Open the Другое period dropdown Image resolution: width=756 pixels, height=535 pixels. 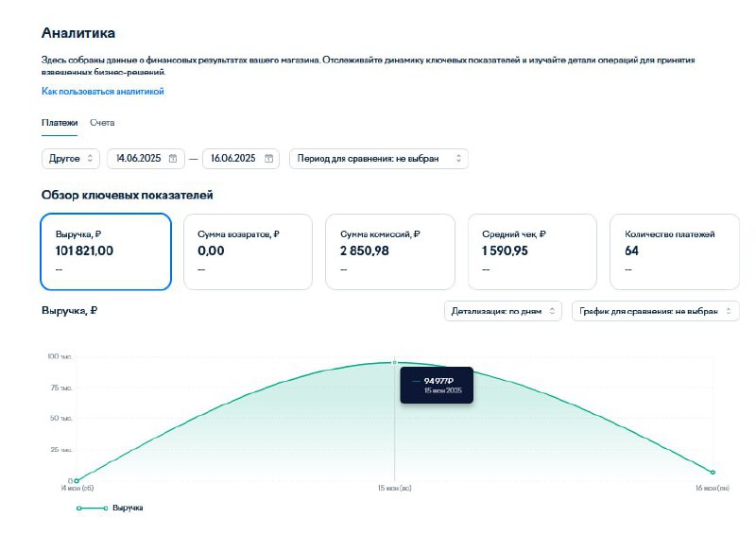(x=70, y=159)
